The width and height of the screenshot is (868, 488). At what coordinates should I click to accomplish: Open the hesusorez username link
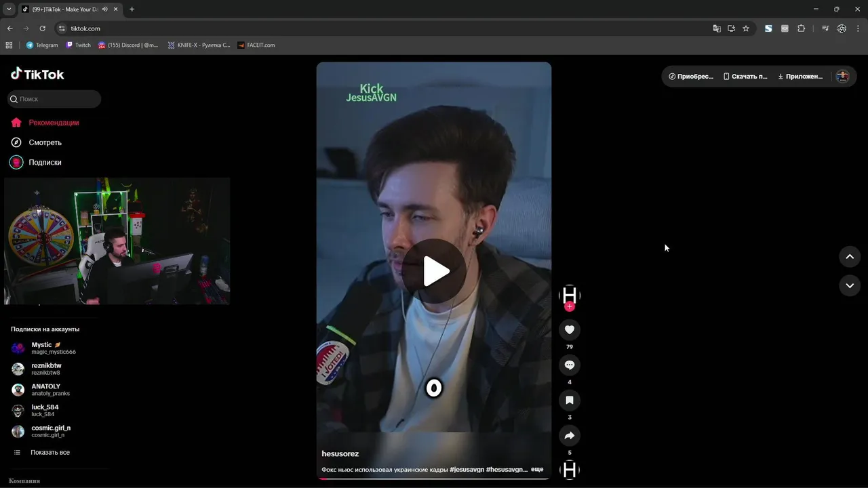click(340, 453)
